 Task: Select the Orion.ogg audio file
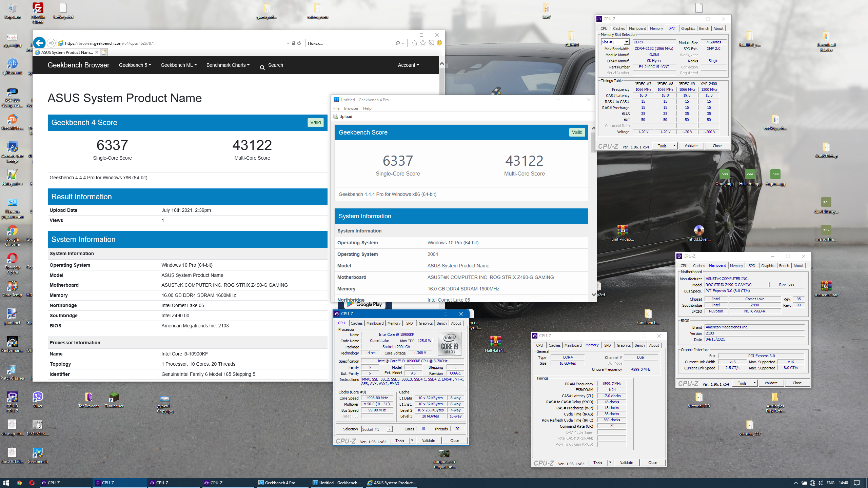pyautogui.click(x=725, y=178)
